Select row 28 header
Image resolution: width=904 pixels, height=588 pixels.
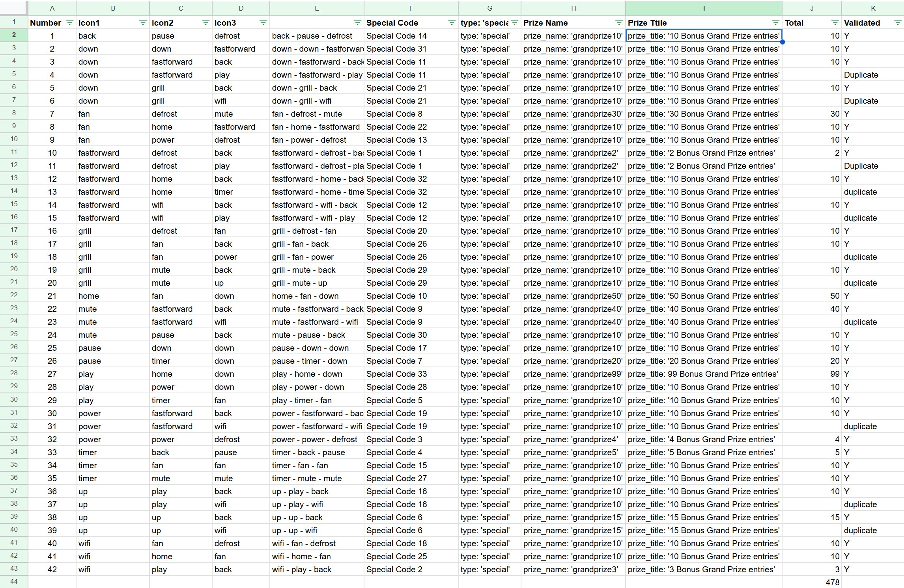tap(14, 373)
